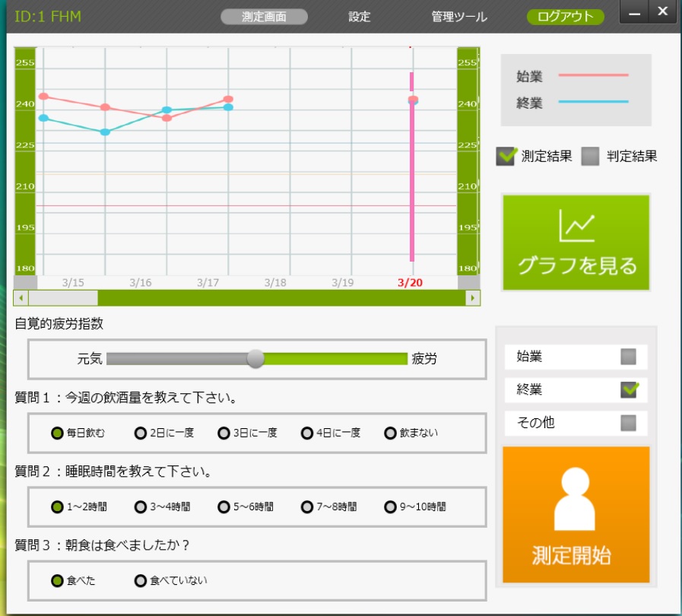This screenshot has width=682, height=616.
Task: Select 1～2時間 sleep option
Action: click(57, 506)
